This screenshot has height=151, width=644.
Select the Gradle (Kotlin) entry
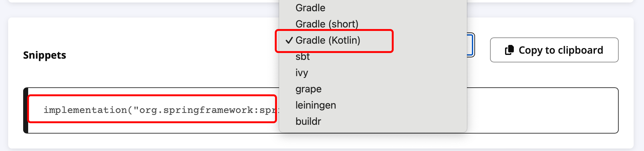click(328, 40)
